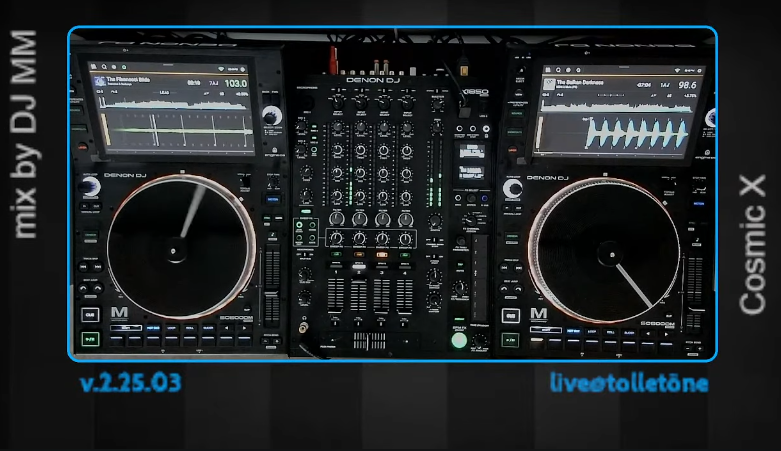This screenshot has height=451, width=781.
Task: Beat jump forward on the right deck
Action: (518, 289)
